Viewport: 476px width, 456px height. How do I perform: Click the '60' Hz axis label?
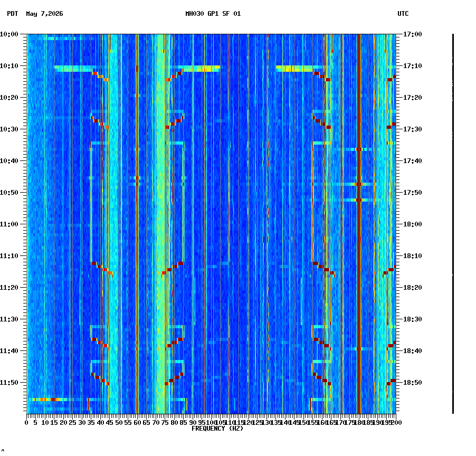[x=137, y=423]
